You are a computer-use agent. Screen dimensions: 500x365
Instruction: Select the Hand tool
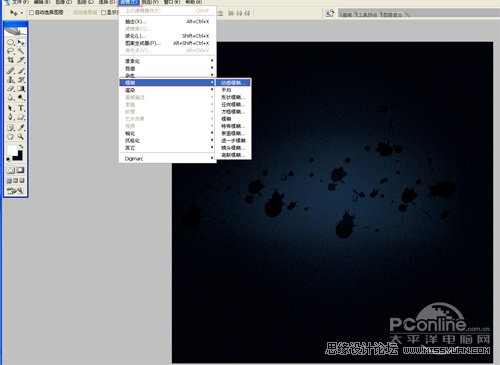point(11,136)
